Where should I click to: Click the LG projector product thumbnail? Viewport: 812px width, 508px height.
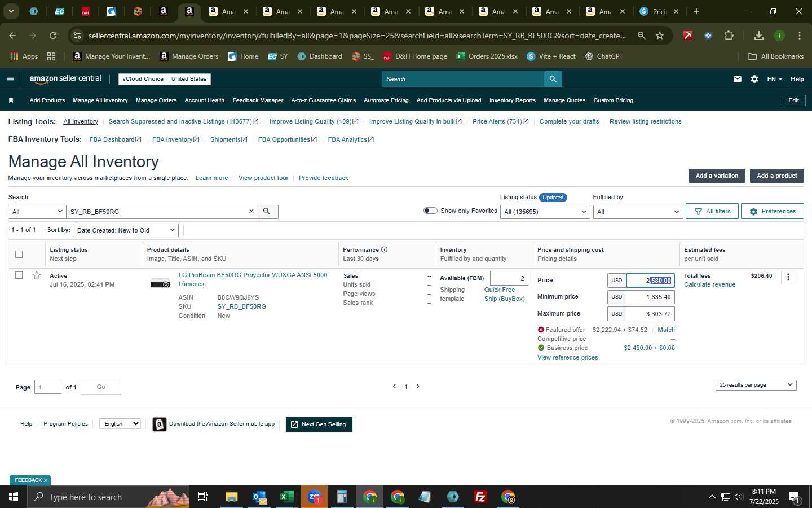coord(160,283)
